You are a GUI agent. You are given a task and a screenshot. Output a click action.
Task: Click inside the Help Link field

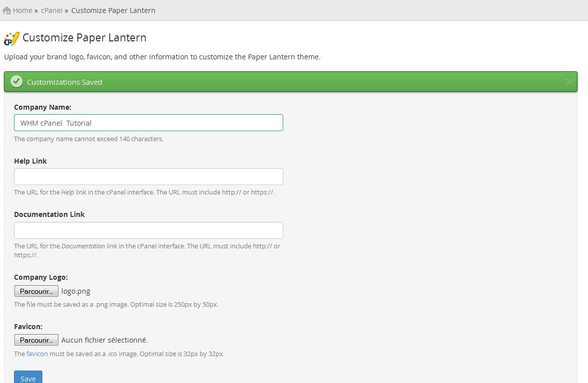tap(149, 177)
